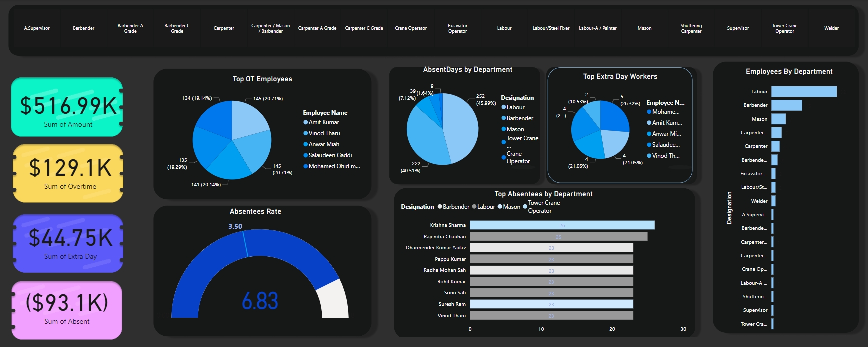Viewport: 868px width, 347px height.
Task: Toggle the Excavator Operator slicer tile
Action: click(457, 28)
